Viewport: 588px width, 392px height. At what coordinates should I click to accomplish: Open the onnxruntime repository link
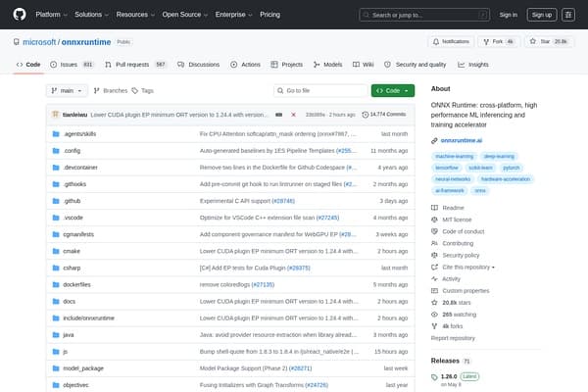click(86, 42)
